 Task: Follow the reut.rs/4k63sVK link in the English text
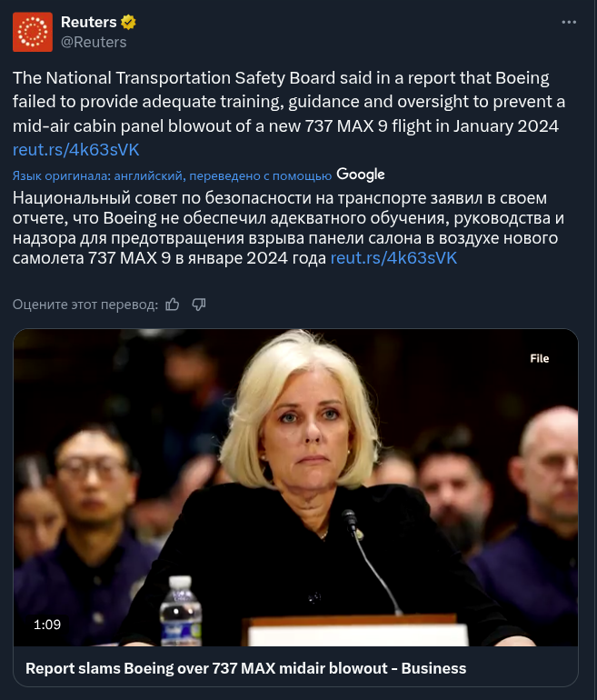[x=75, y=150]
